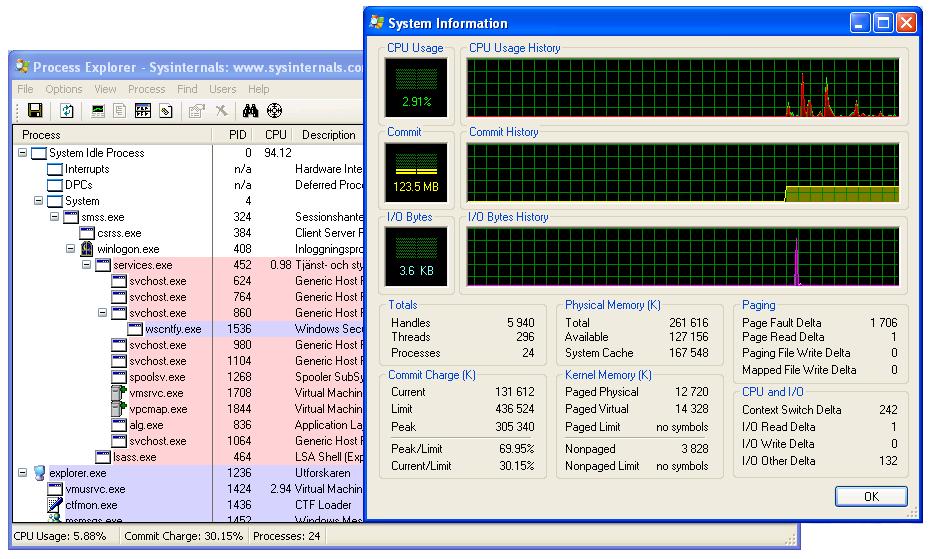Toggle the lower pane toolbar icon
The image size is (929, 559).
click(x=143, y=111)
